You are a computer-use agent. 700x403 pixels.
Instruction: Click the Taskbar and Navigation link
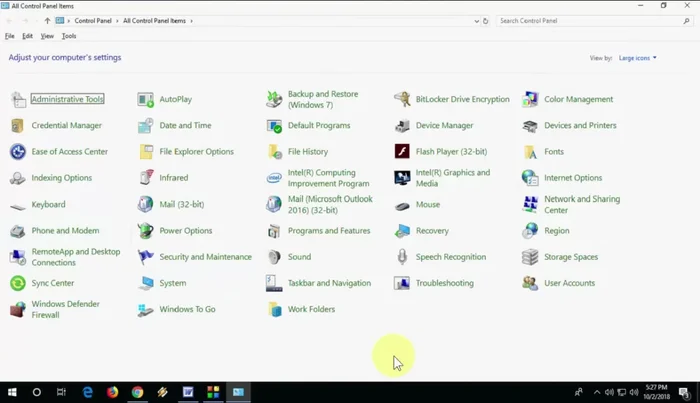point(329,283)
